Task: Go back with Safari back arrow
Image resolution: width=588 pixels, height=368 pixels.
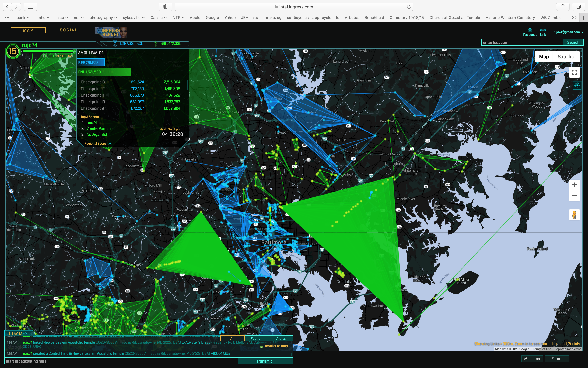Action: (7, 7)
